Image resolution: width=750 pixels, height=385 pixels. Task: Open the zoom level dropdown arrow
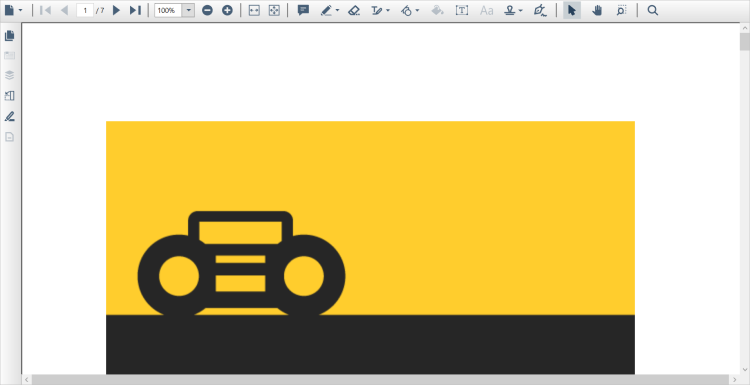pos(188,10)
